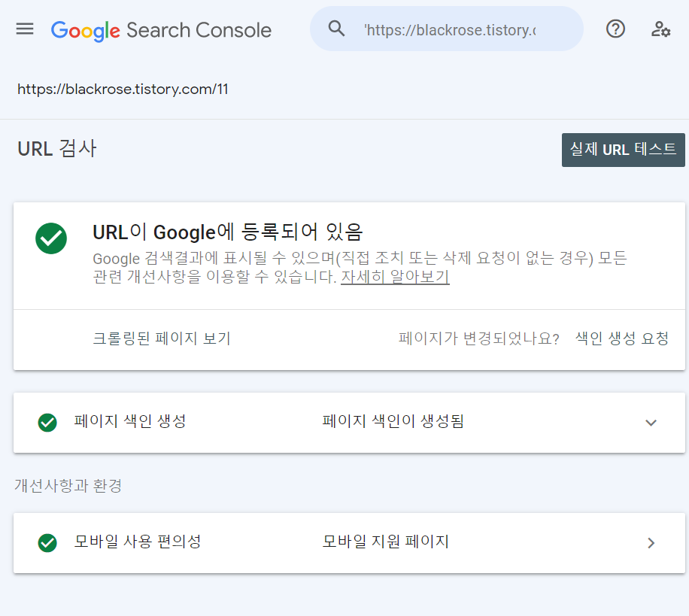Click the magnifier search icon
Screen dimensions: 689x616
pyautogui.click(x=336, y=29)
